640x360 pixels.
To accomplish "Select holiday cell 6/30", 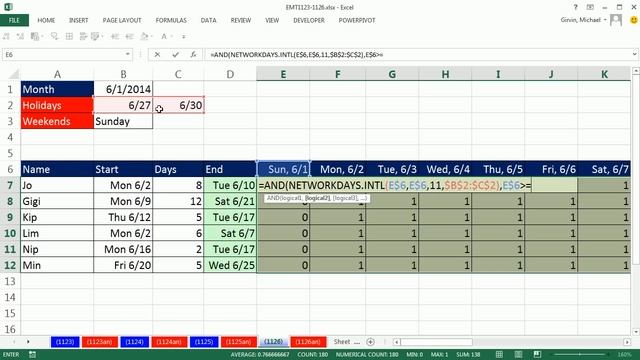I will point(178,105).
